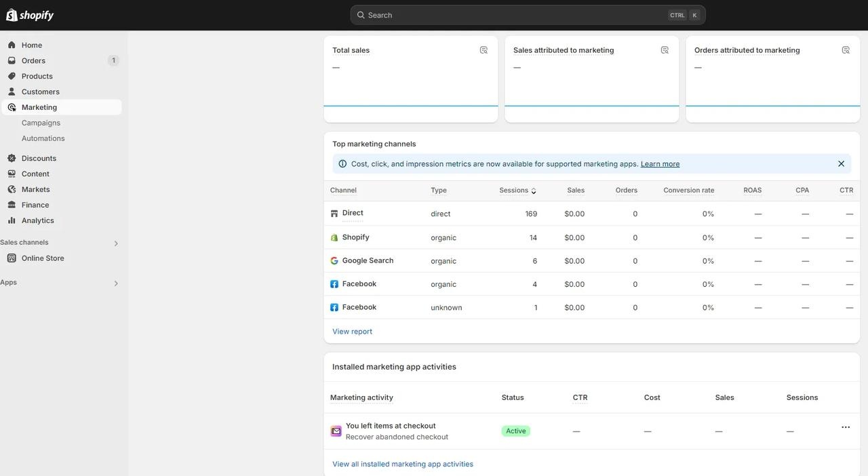This screenshot has height=476, width=868.
Task: Open more actions for abandoned checkout activity
Action: pyautogui.click(x=846, y=427)
